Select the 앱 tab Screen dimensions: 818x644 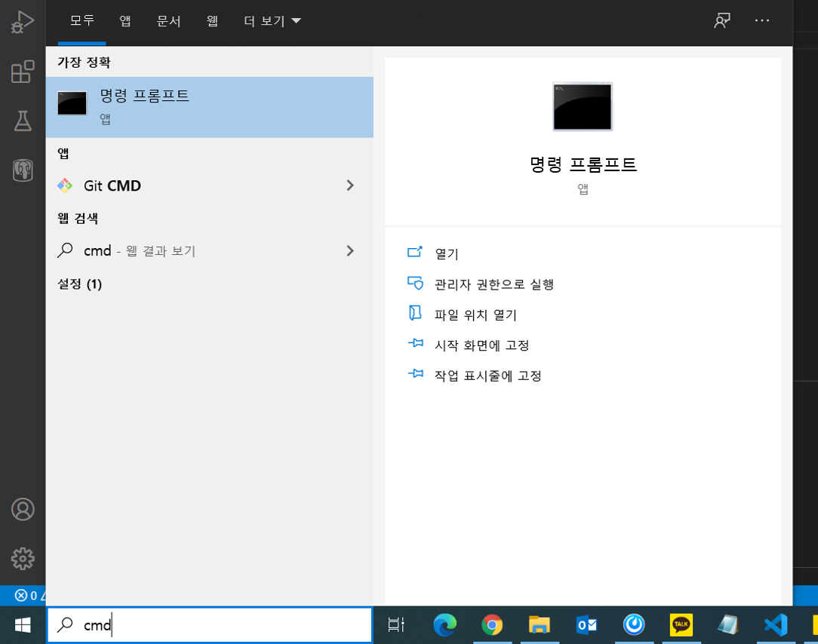[x=125, y=21]
